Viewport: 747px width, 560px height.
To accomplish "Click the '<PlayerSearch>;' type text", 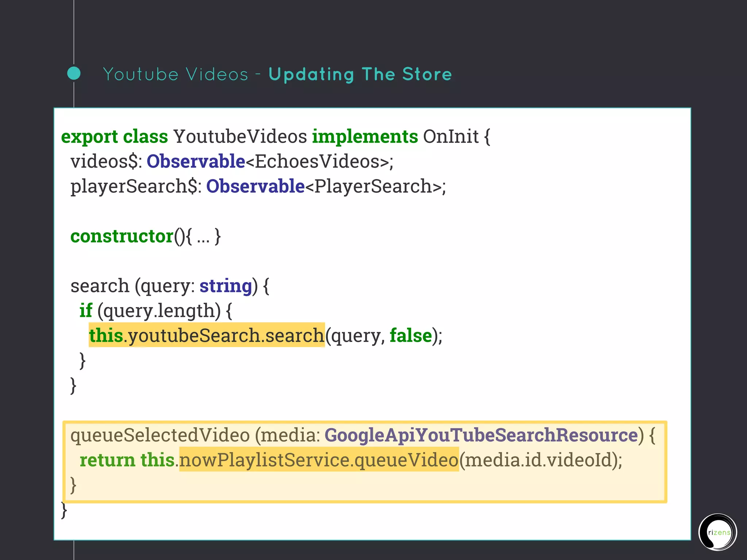I will 376,186.
